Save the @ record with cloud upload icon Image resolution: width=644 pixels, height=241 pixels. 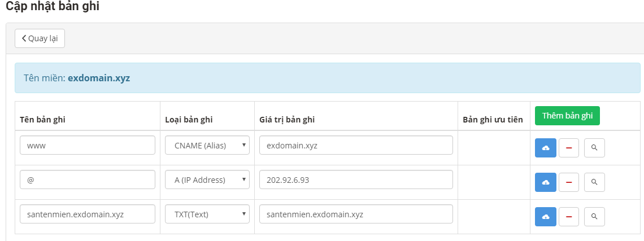[546, 182]
